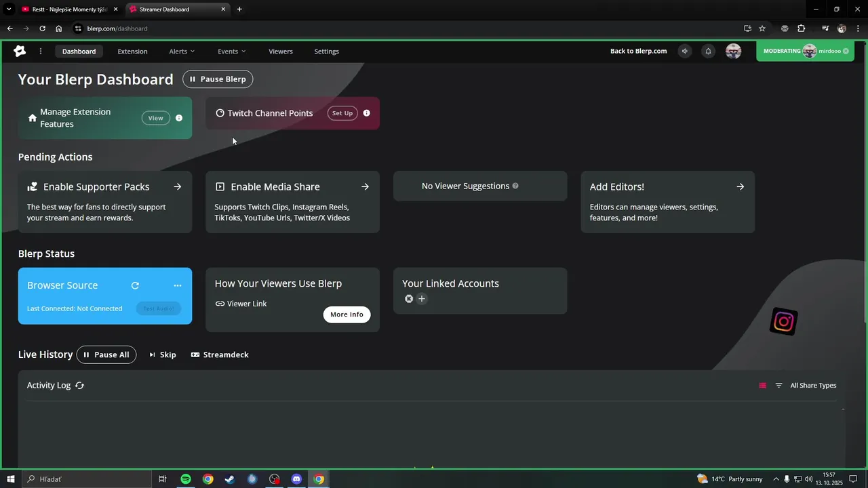Open media controls icon in Chrome toolbar
The height and width of the screenshot is (488, 868).
point(825,28)
